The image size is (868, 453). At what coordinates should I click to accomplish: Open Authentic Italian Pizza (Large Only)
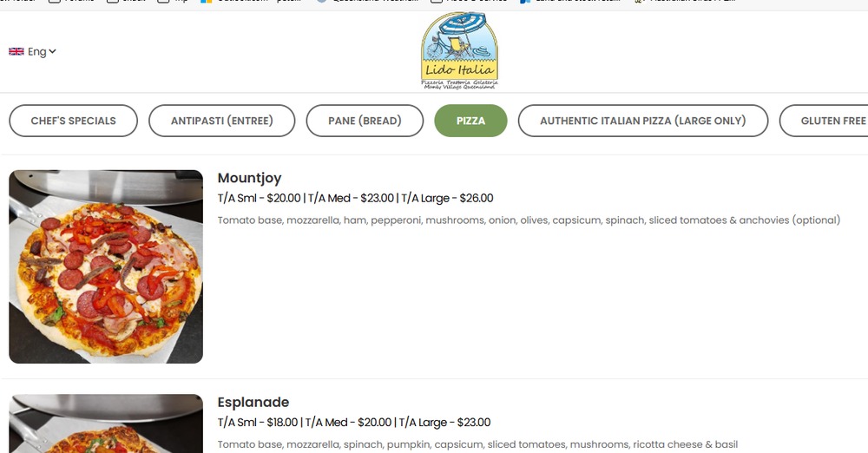pos(642,121)
